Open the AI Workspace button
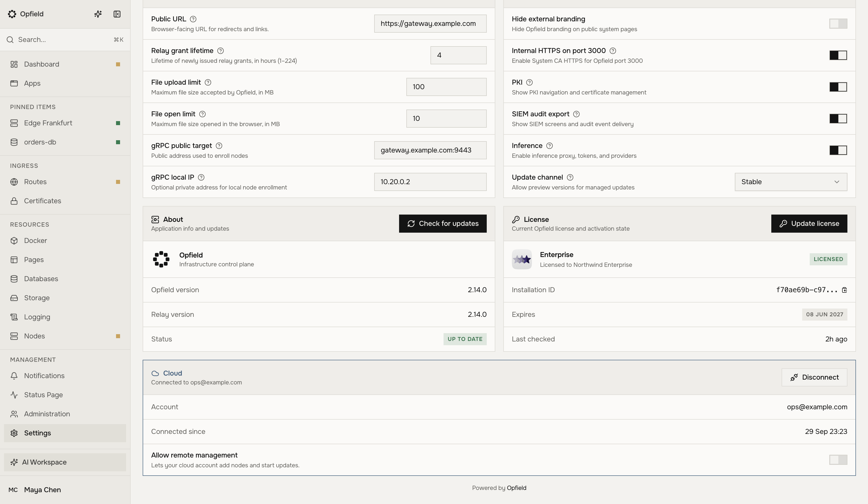The width and height of the screenshot is (868, 504). tap(65, 462)
